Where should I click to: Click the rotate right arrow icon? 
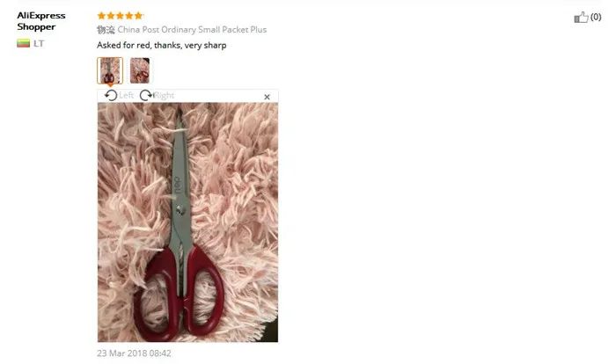pos(146,96)
